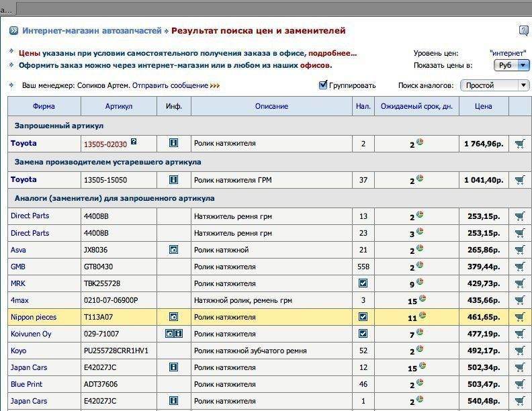Show the photo icon for Asva JX8036
This screenshot has height=411, width=532.
coord(173,250)
